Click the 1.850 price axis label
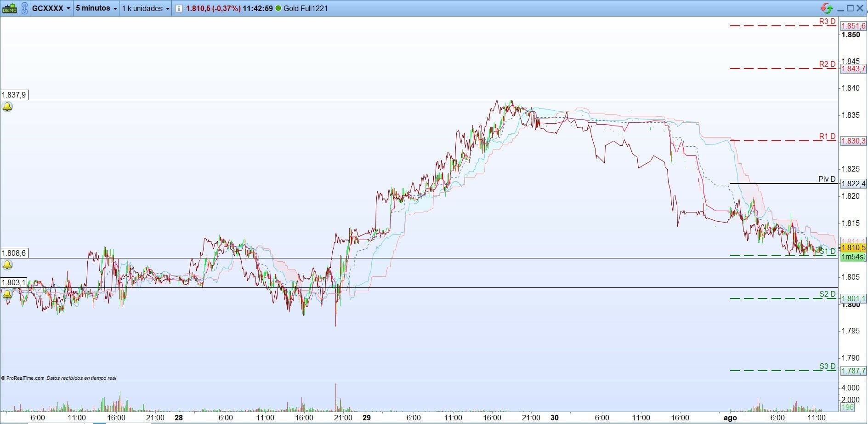 click(851, 35)
